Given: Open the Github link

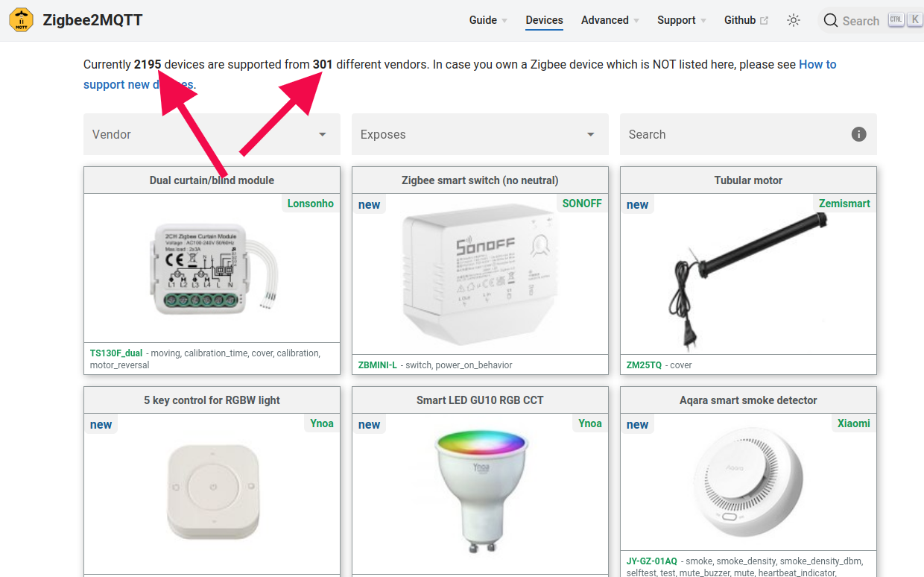Looking at the screenshot, I should pos(746,20).
